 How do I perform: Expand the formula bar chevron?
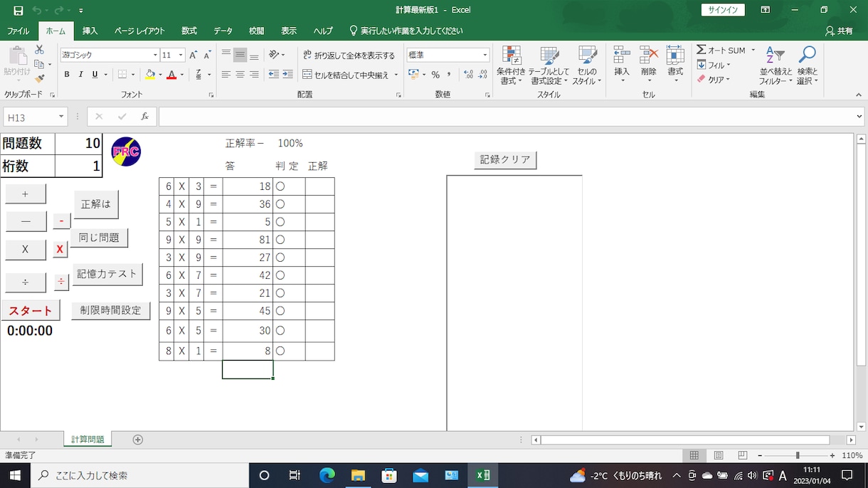point(859,117)
